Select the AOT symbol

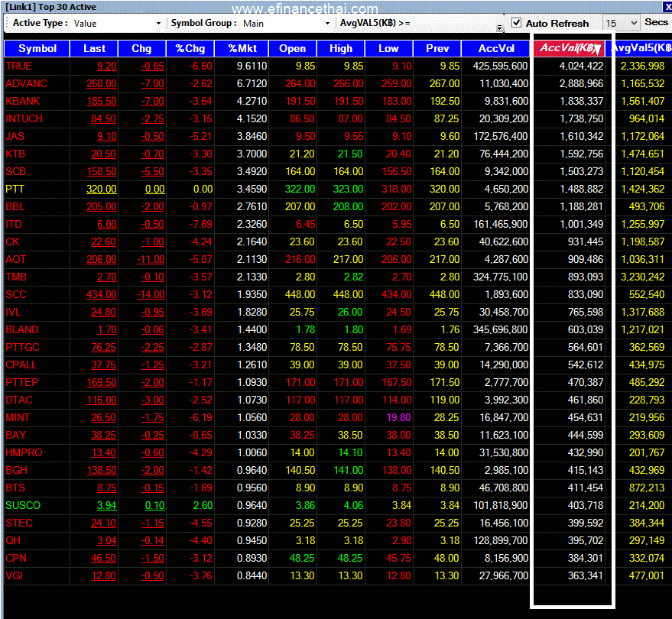click(16, 259)
